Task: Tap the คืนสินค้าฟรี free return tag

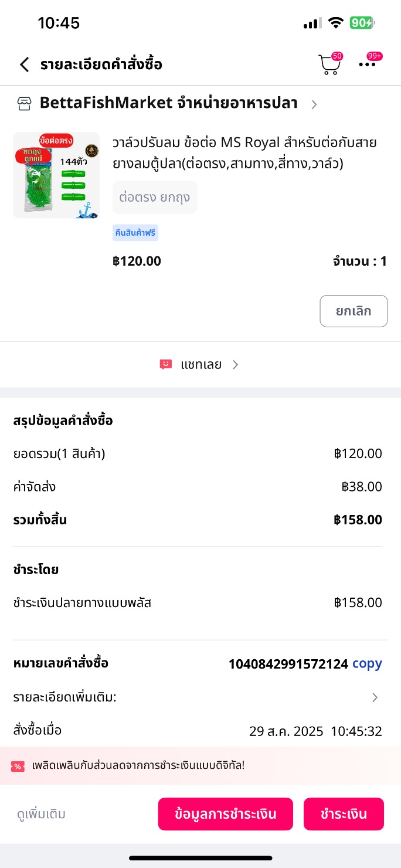Action: tap(135, 233)
